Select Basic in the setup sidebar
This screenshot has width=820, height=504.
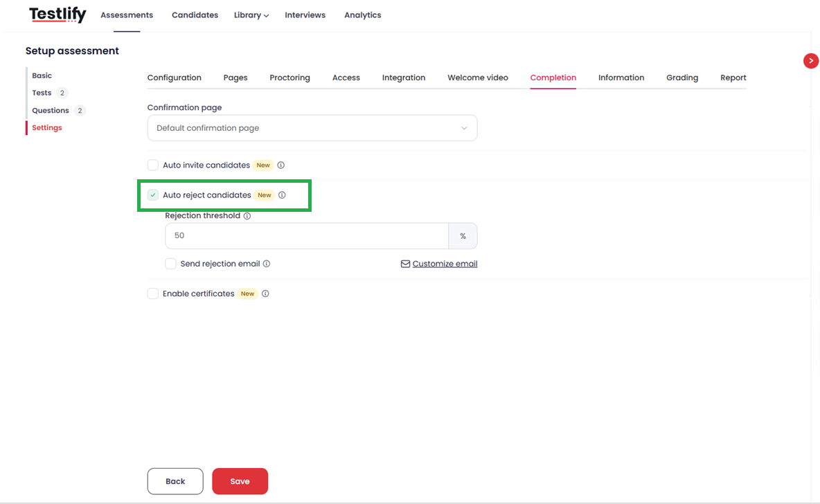click(x=42, y=75)
